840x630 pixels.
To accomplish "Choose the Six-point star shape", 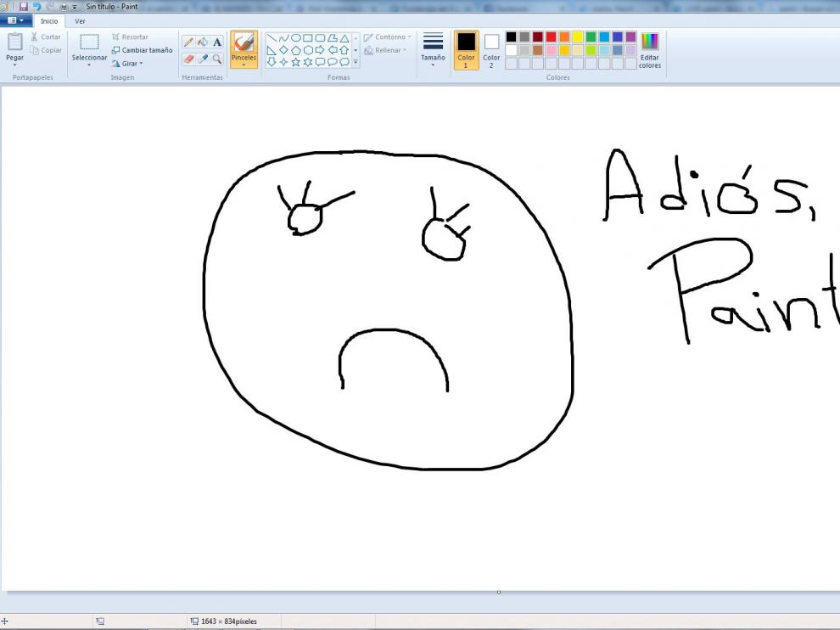I will (x=307, y=62).
